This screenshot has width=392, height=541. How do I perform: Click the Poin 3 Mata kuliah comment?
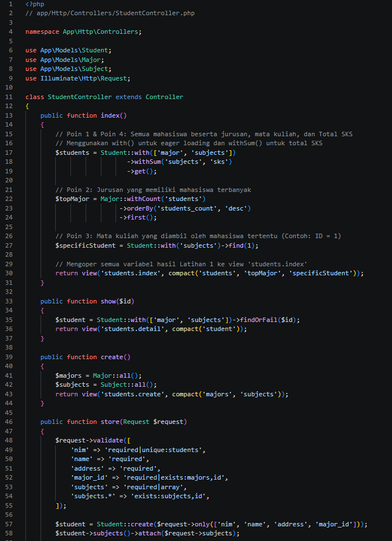click(198, 236)
